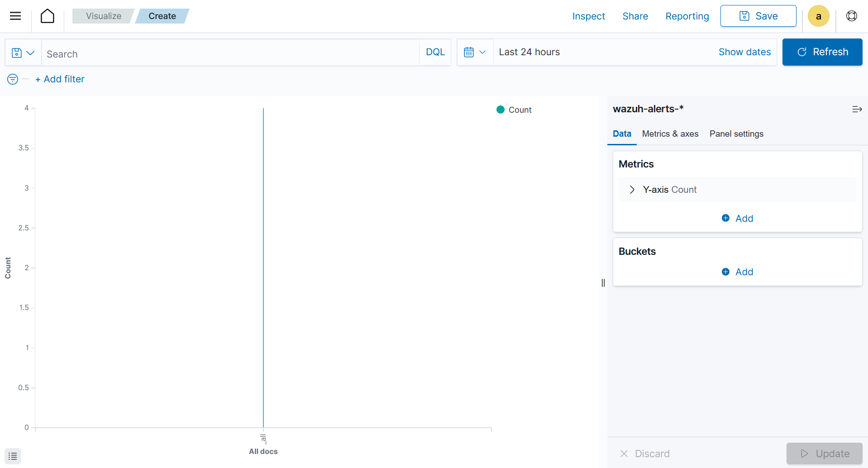This screenshot has height=468, width=868.
Task: Click the editor panel resize handle
Action: click(x=603, y=283)
